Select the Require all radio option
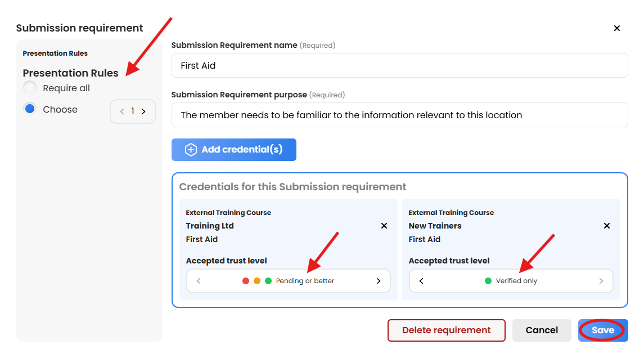Image resolution: width=644 pixels, height=358 pixels. (30, 88)
